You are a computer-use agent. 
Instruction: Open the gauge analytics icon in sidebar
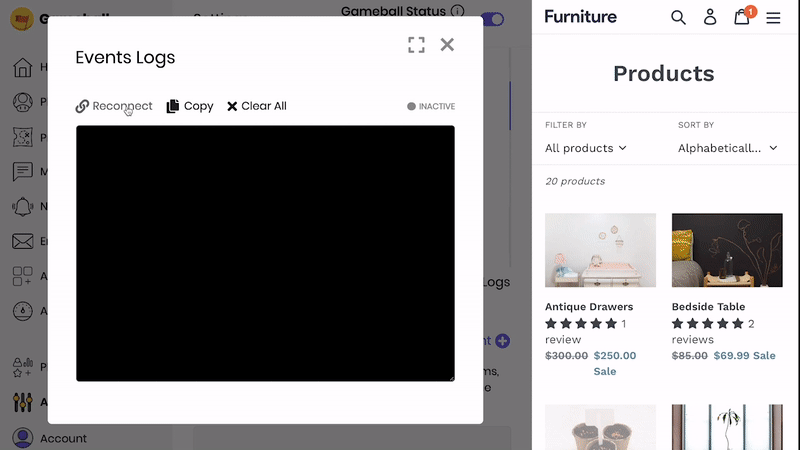[x=22, y=311]
